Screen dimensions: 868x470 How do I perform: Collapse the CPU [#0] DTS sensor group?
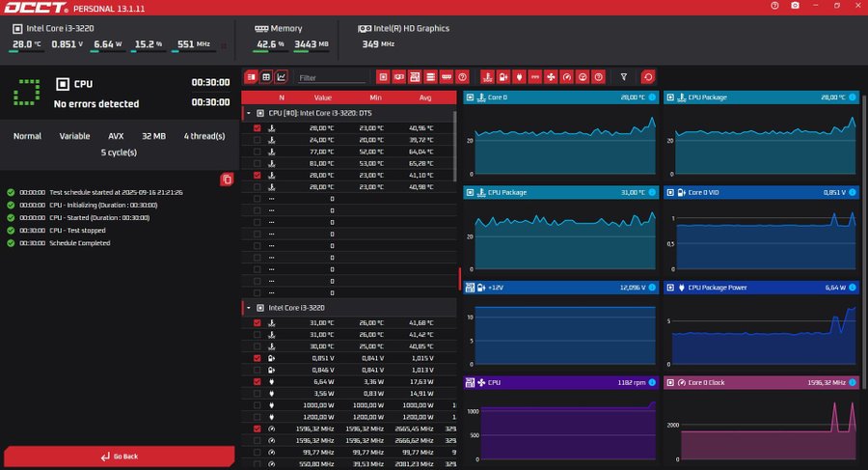248,113
